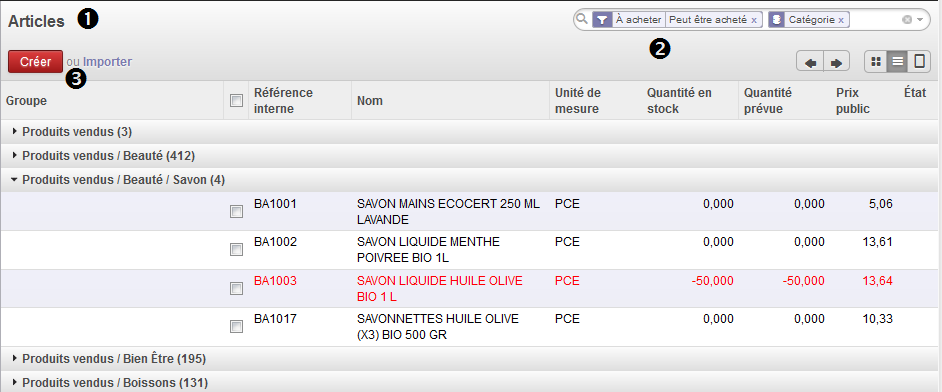Viewport: 942px width, 392px height.
Task: Switch to Kanban view icon
Action: tap(876, 61)
